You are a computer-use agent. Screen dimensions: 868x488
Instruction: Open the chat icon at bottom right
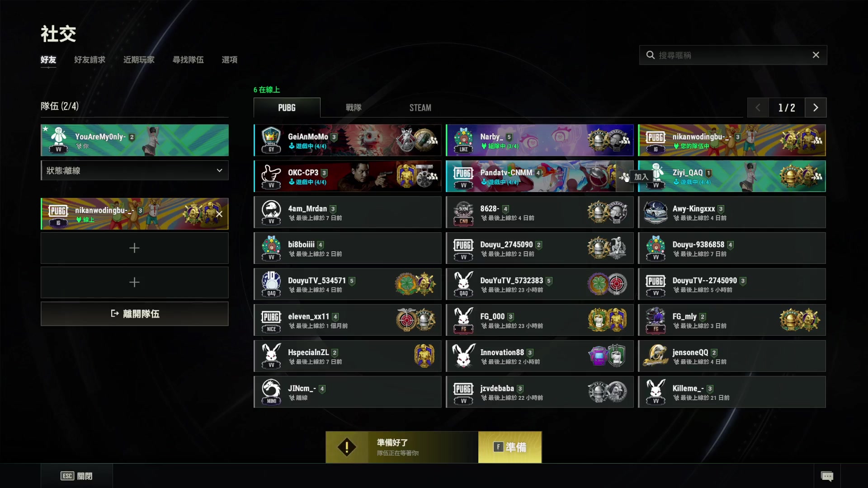click(827, 476)
